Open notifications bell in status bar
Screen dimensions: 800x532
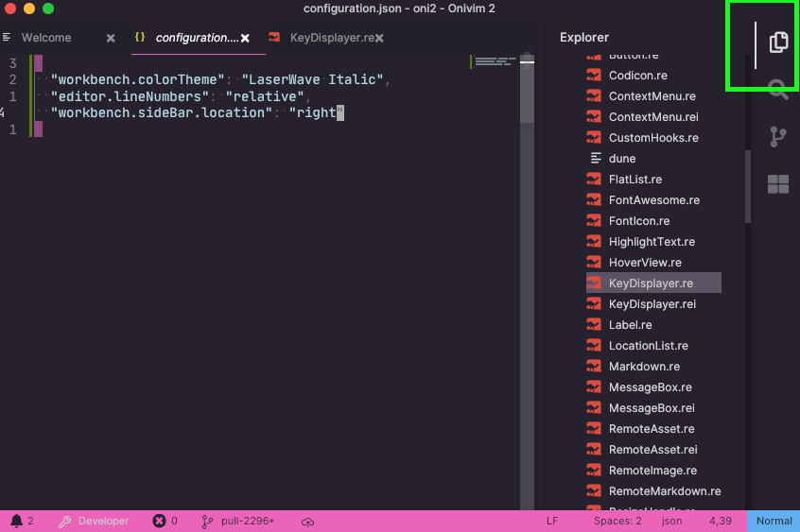tap(17, 521)
